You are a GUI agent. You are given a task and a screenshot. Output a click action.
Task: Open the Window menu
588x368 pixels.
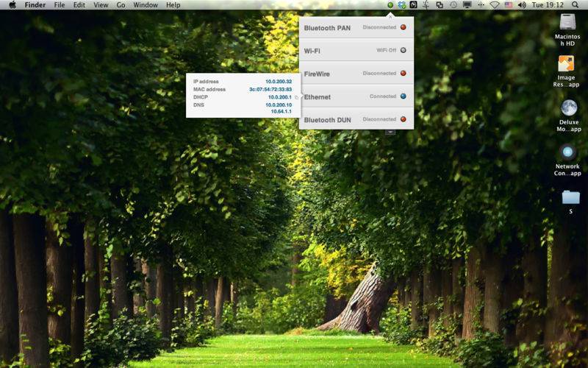click(x=146, y=5)
